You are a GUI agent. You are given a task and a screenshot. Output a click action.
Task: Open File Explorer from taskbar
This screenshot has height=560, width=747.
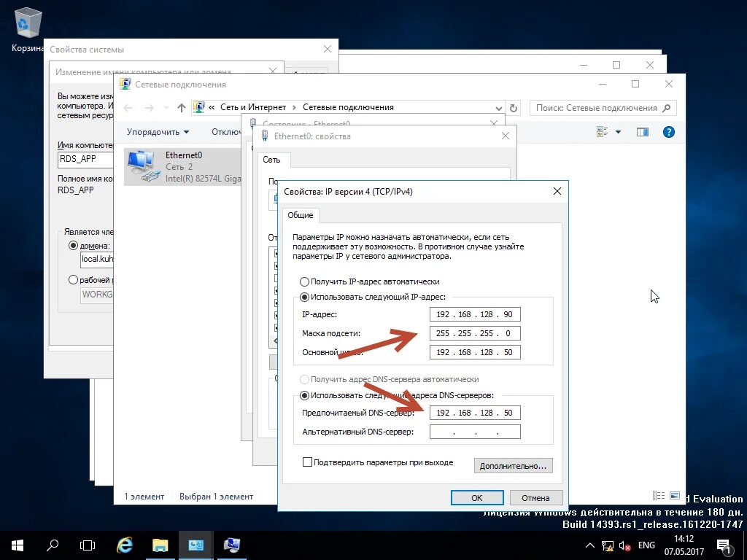pos(160,545)
